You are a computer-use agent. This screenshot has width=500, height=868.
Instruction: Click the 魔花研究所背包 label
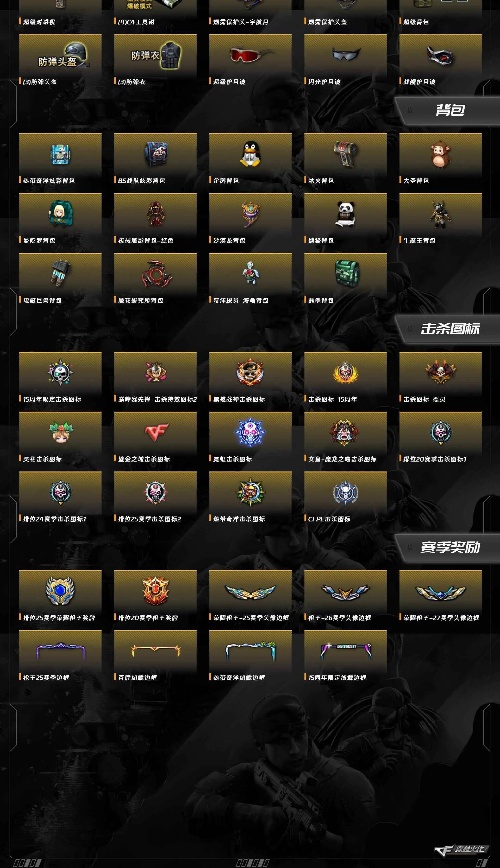click(x=140, y=301)
